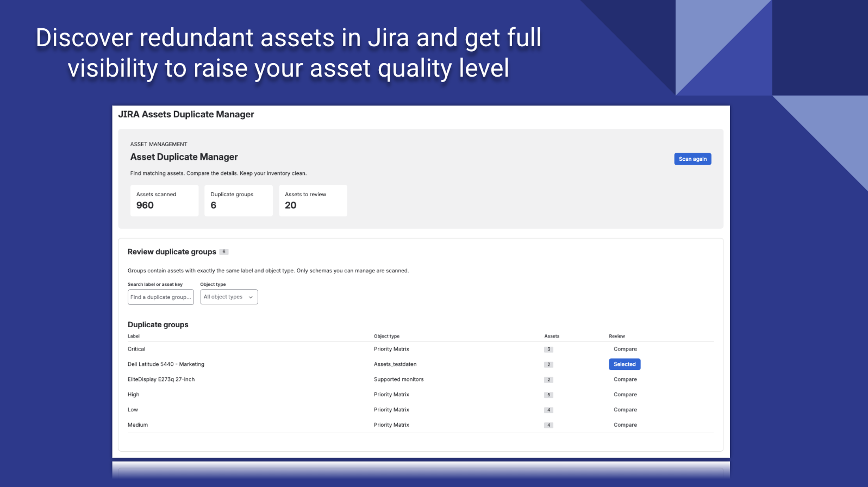Focus the Find a duplicate group search field
The height and width of the screenshot is (487, 868).
pyautogui.click(x=160, y=297)
